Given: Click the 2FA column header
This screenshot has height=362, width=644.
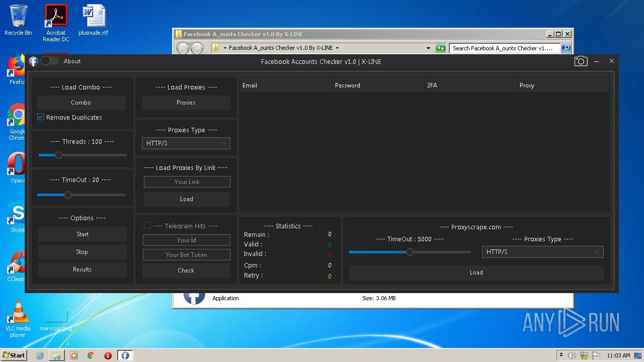Looking at the screenshot, I should [x=470, y=85].
